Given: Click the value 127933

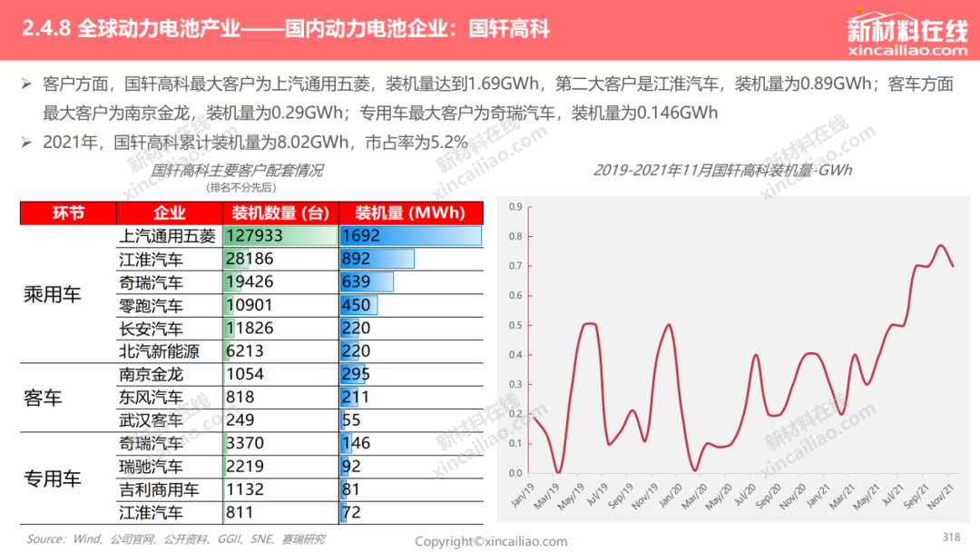Looking at the screenshot, I should click(254, 236).
